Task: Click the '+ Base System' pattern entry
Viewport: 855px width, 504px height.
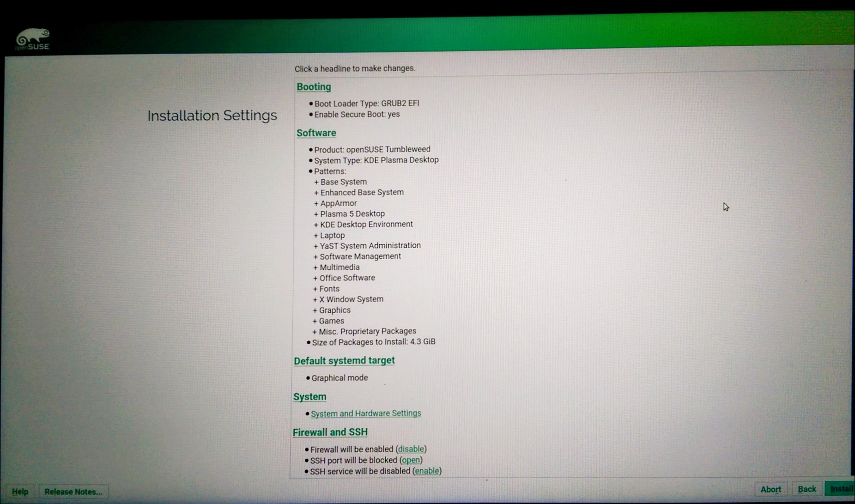Action: 340,182
